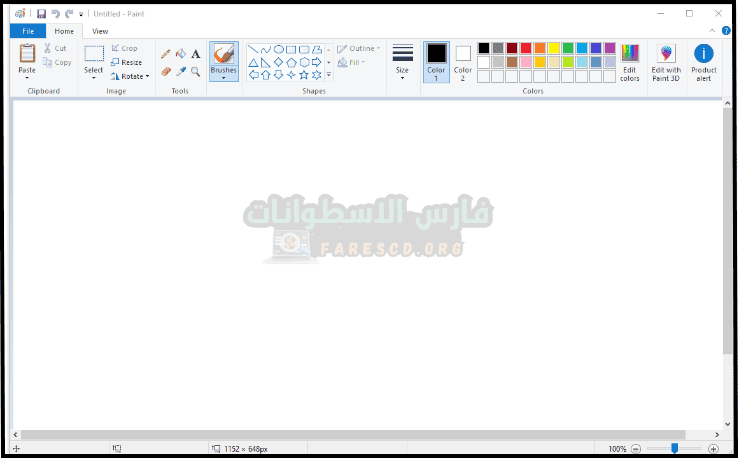Switch to the View tab
The width and height of the screenshot is (738, 458).
(100, 31)
